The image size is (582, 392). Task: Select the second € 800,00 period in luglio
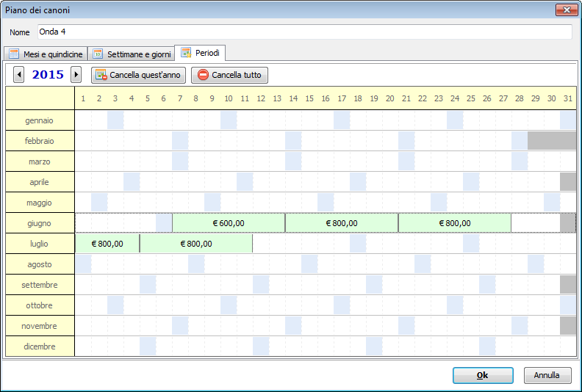(x=196, y=244)
